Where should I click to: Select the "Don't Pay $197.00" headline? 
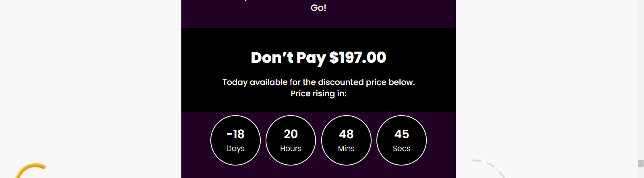click(318, 58)
